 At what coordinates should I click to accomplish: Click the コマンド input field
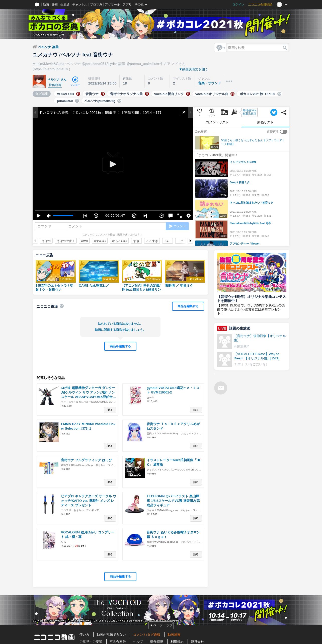(x=51, y=226)
